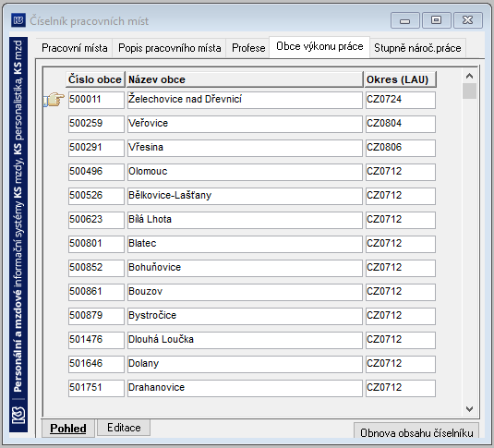Image resolution: width=494 pixels, height=448 pixels.
Task: Open the Popis pracovního místa tab
Action: click(x=170, y=48)
